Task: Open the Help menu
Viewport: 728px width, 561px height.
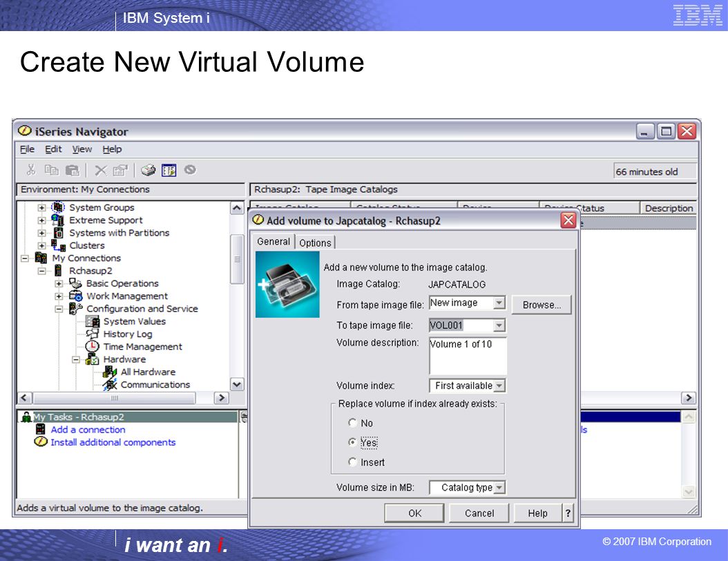Action: (112, 149)
